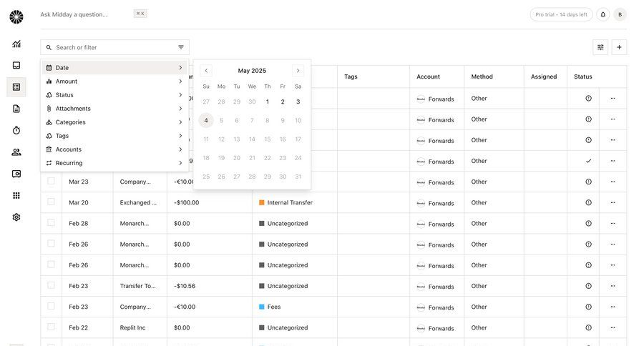Click the Tags column header

point(351,76)
